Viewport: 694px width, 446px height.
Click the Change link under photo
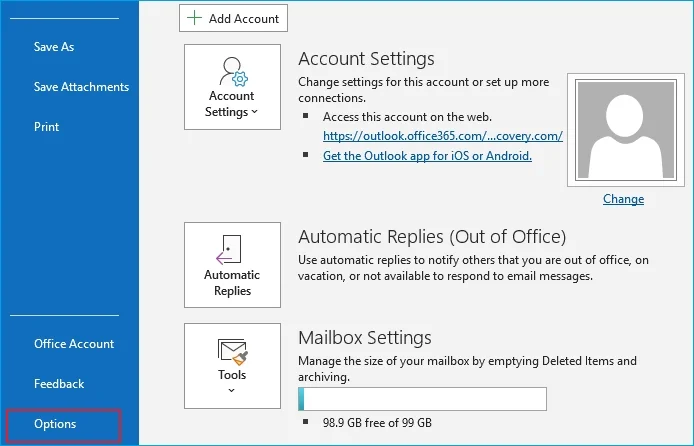623,199
